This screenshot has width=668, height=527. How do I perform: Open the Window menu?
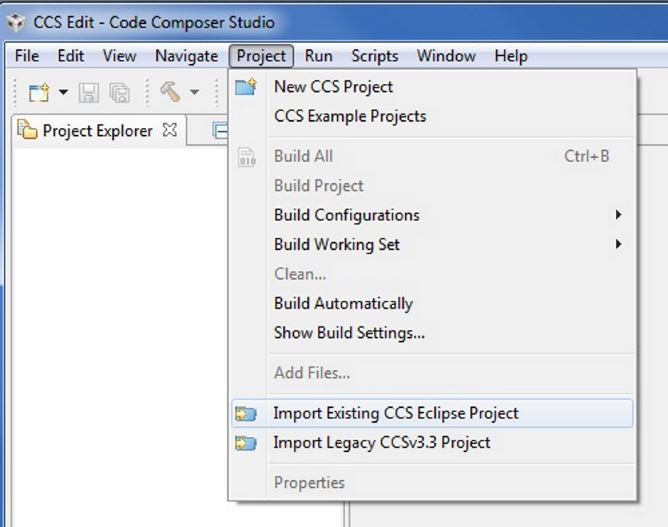click(x=446, y=56)
